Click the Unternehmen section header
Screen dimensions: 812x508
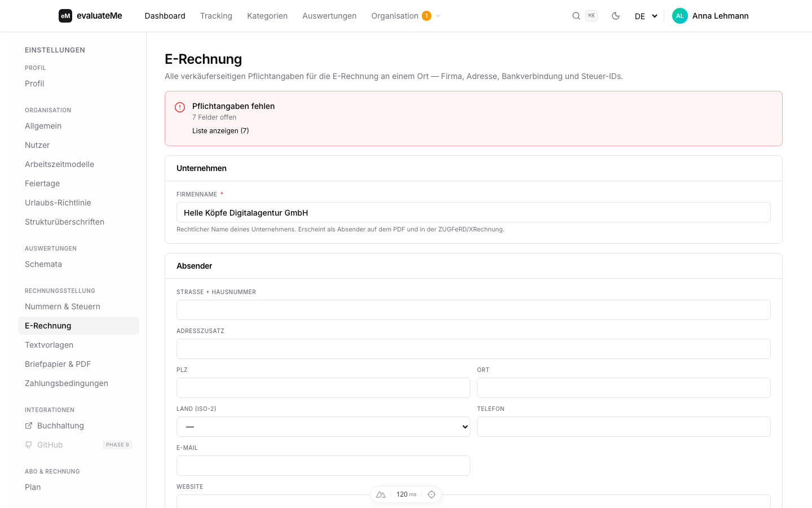(x=201, y=168)
